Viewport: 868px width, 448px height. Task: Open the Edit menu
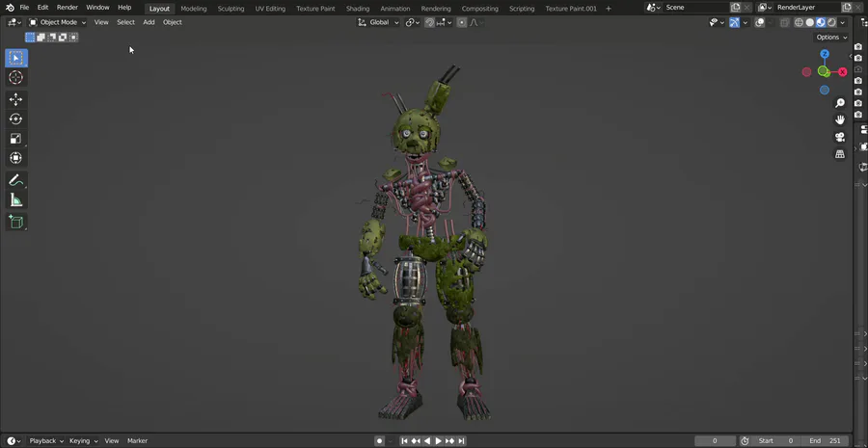coord(42,8)
